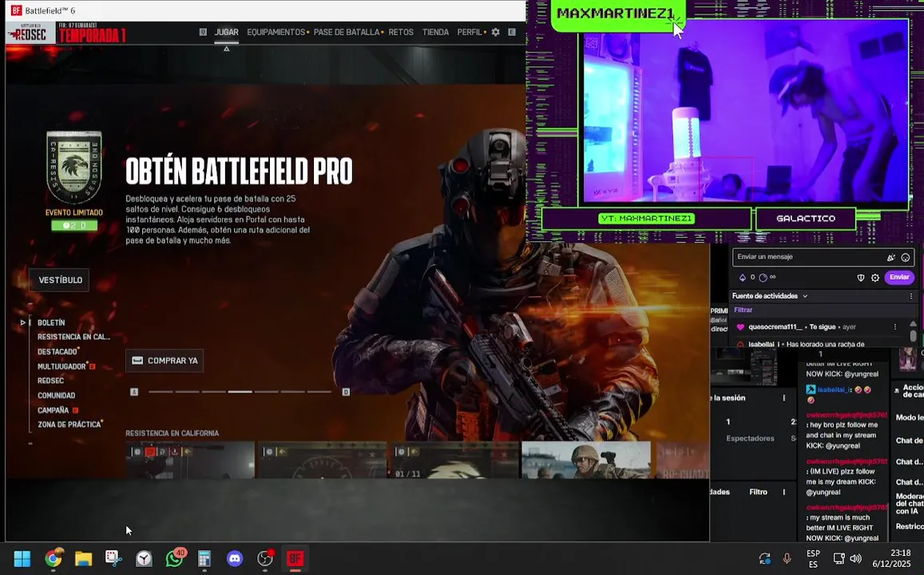
Task: Go to next banner slide with D arrow
Action: [x=346, y=392]
